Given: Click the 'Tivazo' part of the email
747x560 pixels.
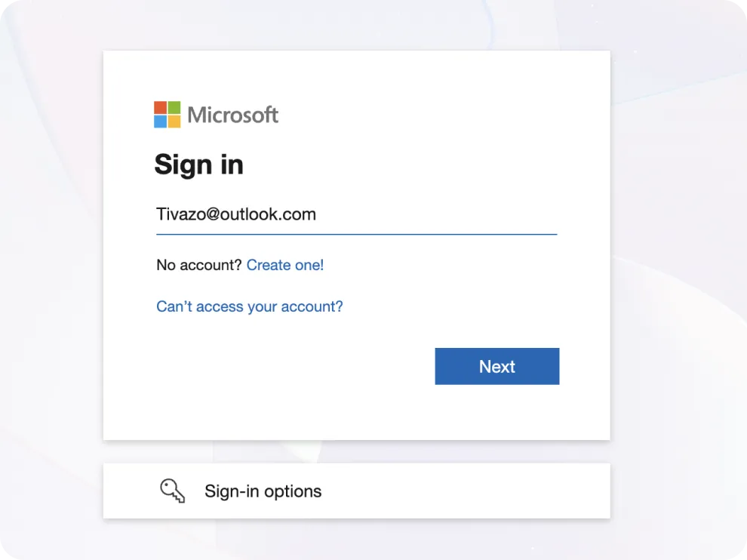Looking at the screenshot, I should click(x=176, y=214).
